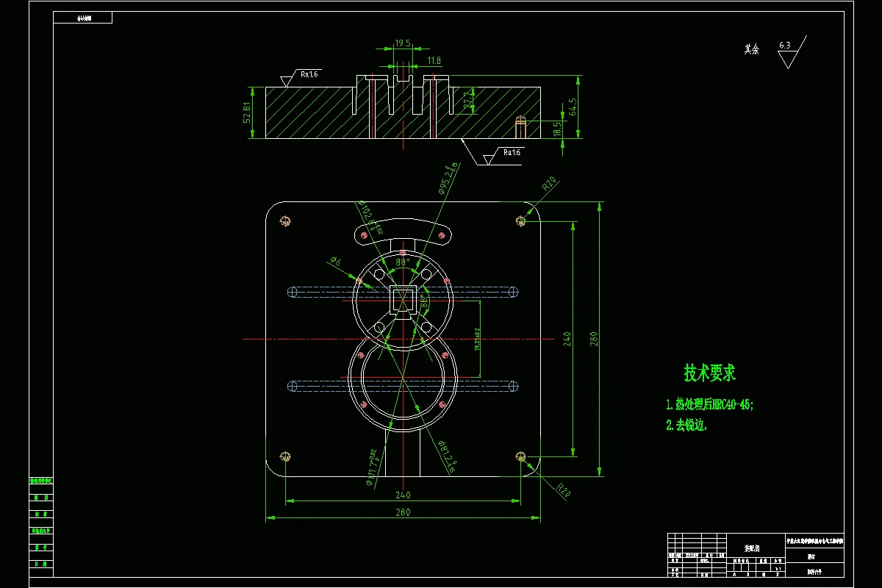Click the 其余 label
This screenshot has width=882, height=588.
coord(751,49)
